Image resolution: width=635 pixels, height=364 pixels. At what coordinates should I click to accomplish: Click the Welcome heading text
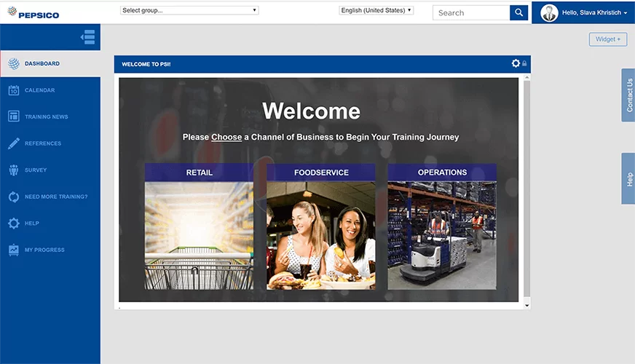click(x=311, y=111)
